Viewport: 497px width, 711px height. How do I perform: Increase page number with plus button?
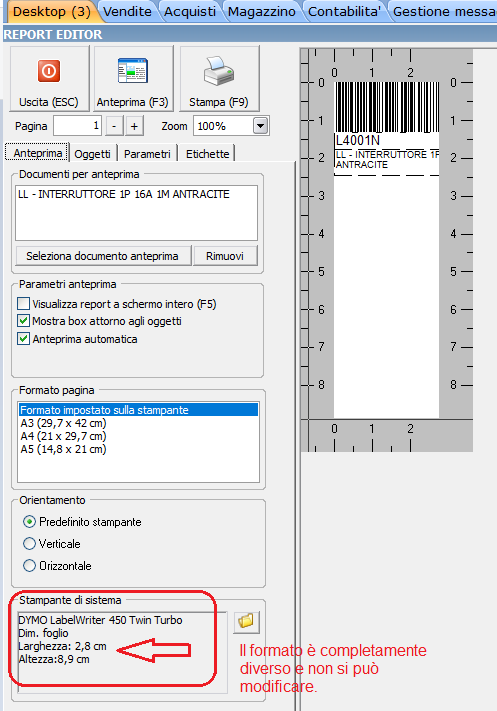tap(134, 126)
